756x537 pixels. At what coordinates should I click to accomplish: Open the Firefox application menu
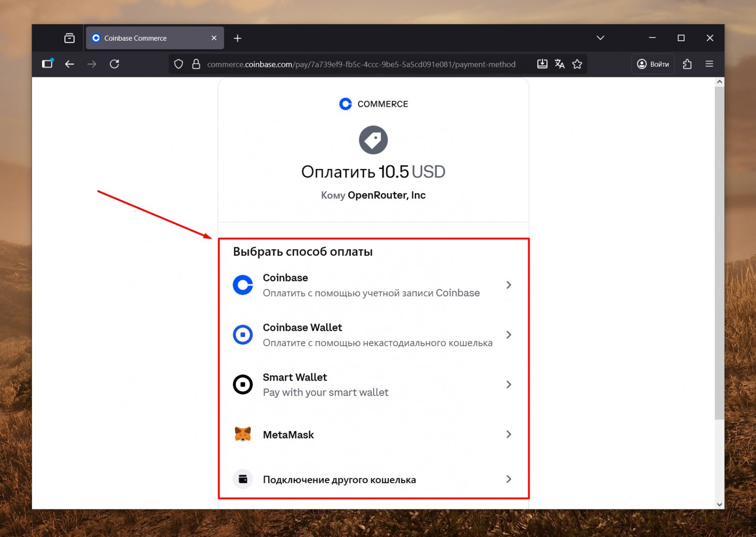tap(709, 63)
